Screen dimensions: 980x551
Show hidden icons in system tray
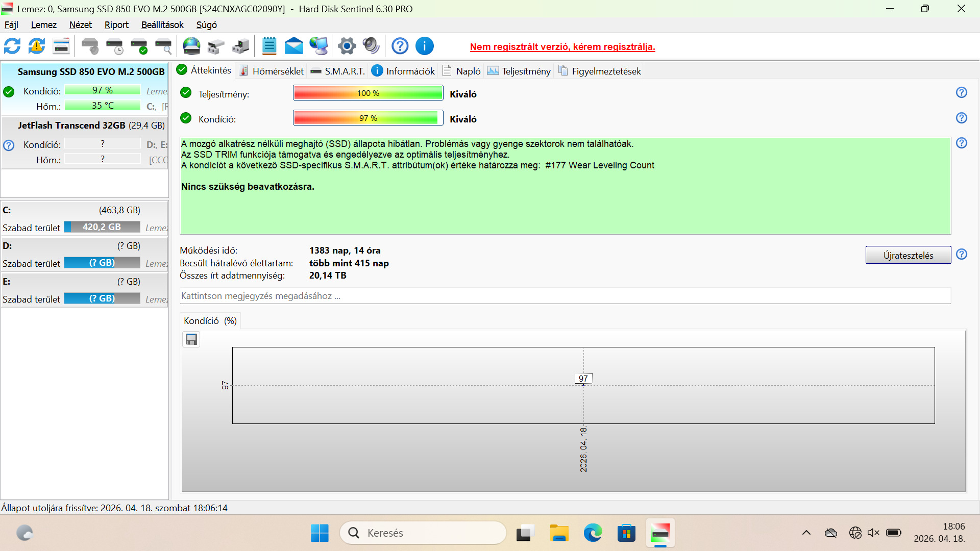click(806, 533)
